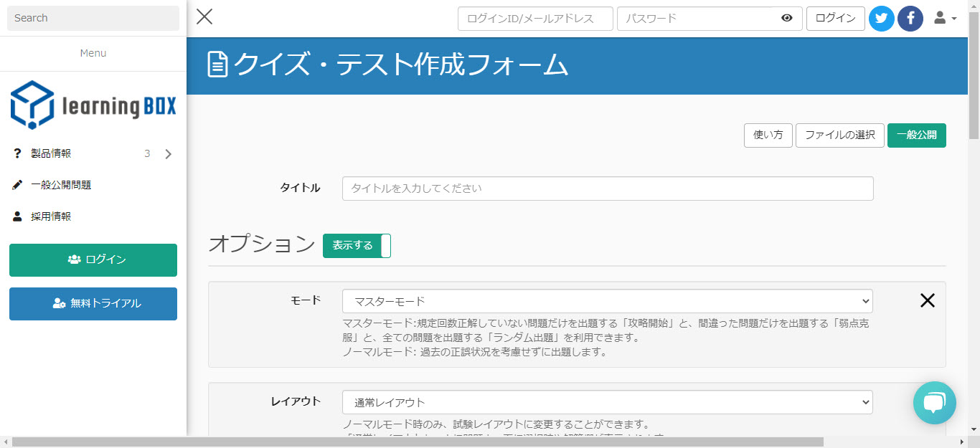The width and height of the screenshot is (980, 448).
Task: Toggle the オプション 表示する switch
Action: (357, 246)
